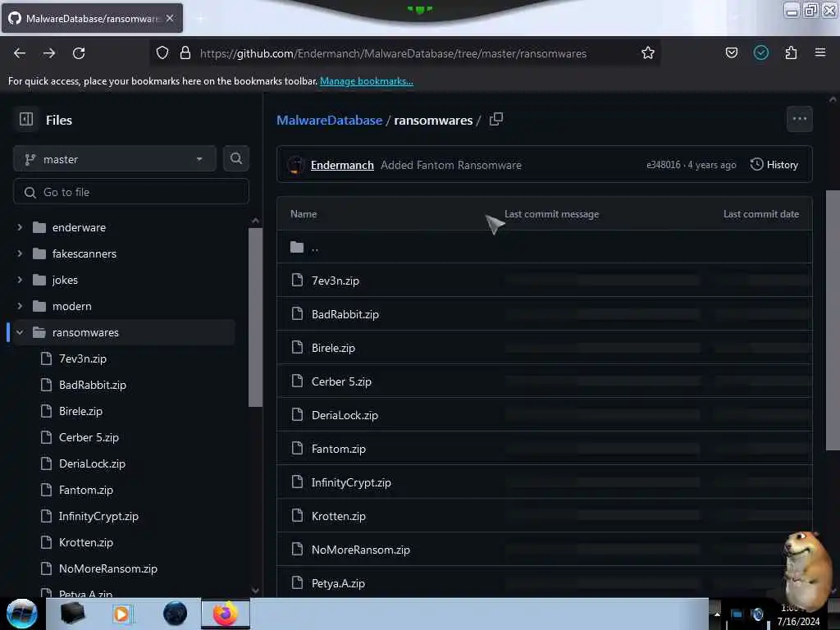Show hidden system tray icons arrow
Screen dimensions: 840x630
[x=717, y=614]
